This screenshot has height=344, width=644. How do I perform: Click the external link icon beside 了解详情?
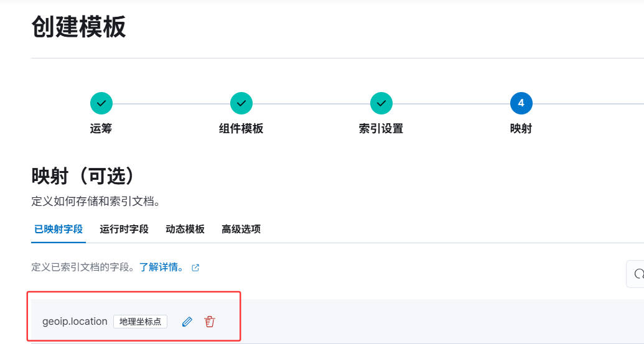(195, 267)
